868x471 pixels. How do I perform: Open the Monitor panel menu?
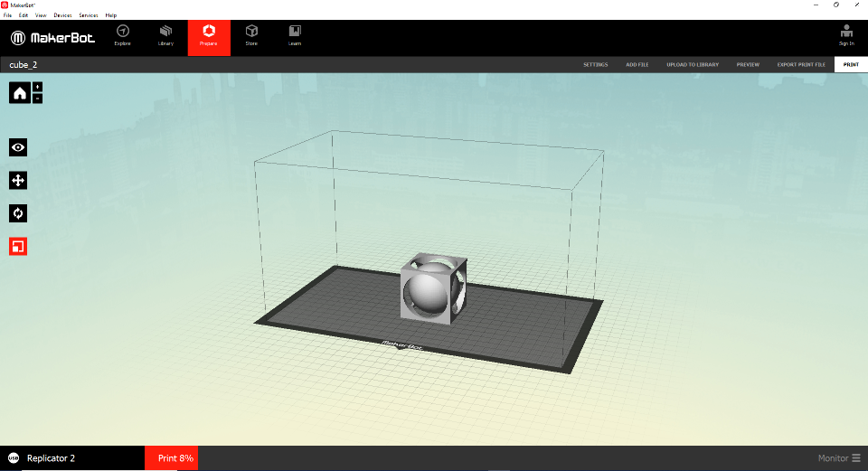click(839, 458)
